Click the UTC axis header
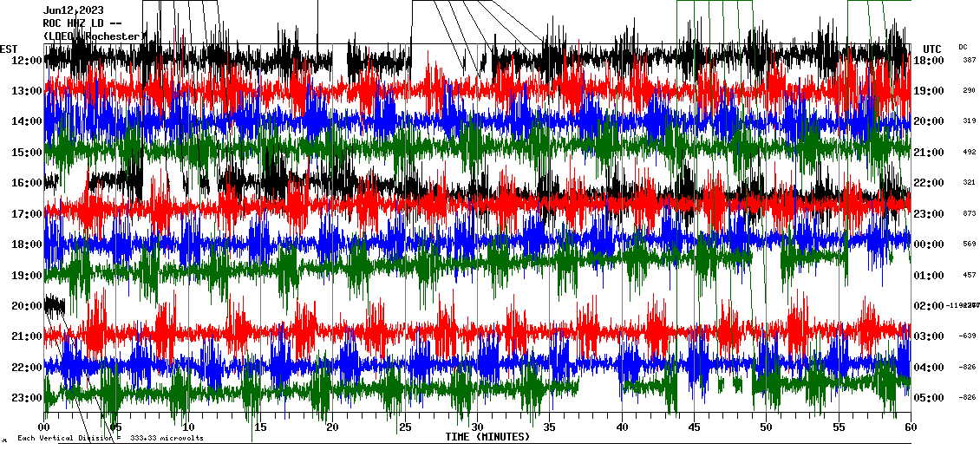This screenshot has width=980, height=450. (932, 49)
